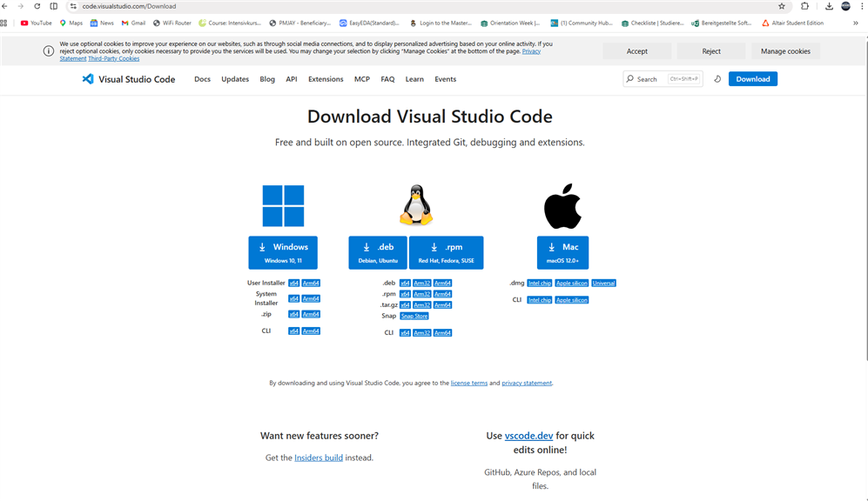Download the .rpm Red Hat, Fedora package
The width and height of the screenshot is (868, 501).
pyautogui.click(x=446, y=253)
